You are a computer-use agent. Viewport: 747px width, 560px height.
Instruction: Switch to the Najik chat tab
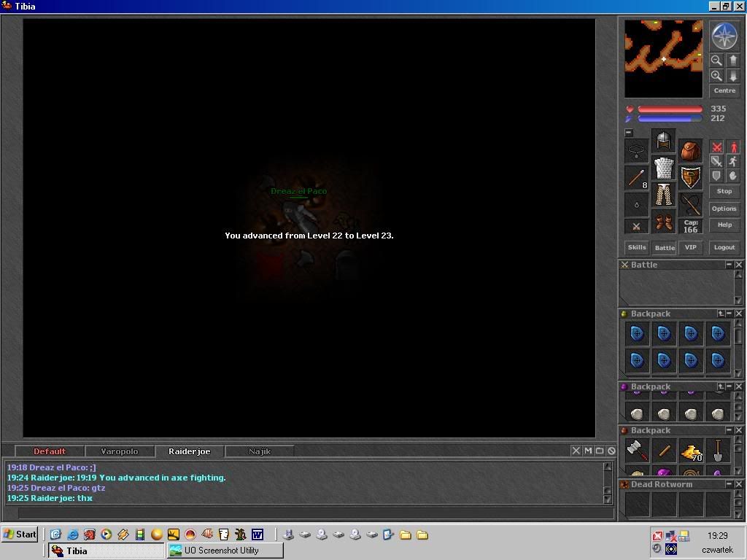click(260, 451)
